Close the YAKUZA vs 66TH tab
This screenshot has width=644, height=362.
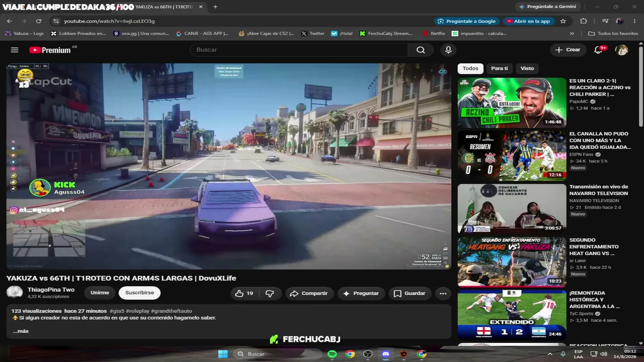[201, 7]
